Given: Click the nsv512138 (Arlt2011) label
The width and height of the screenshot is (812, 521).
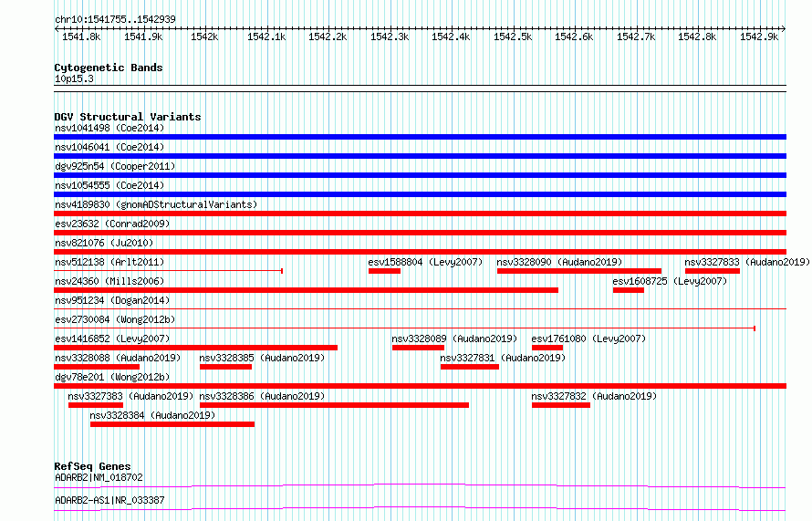Looking at the screenshot, I should pos(109,262).
